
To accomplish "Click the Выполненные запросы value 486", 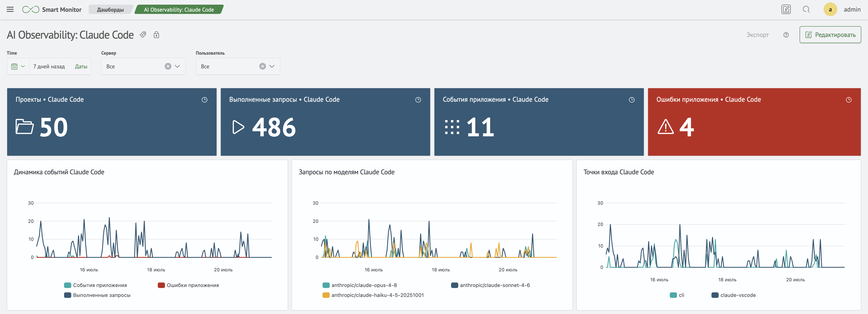I will 274,127.
